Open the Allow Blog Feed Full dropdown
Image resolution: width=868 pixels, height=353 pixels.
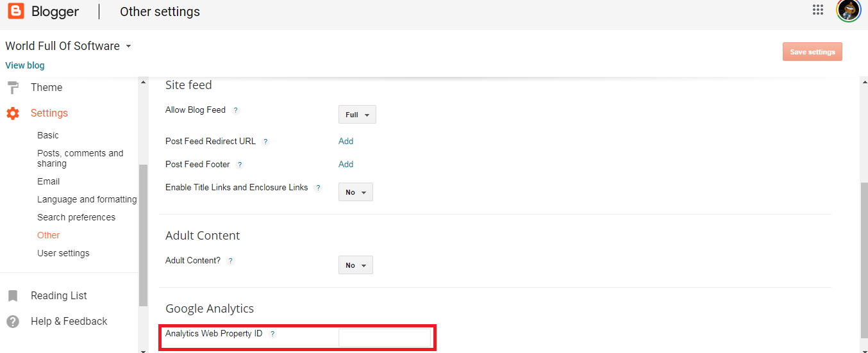click(x=357, y=115)
